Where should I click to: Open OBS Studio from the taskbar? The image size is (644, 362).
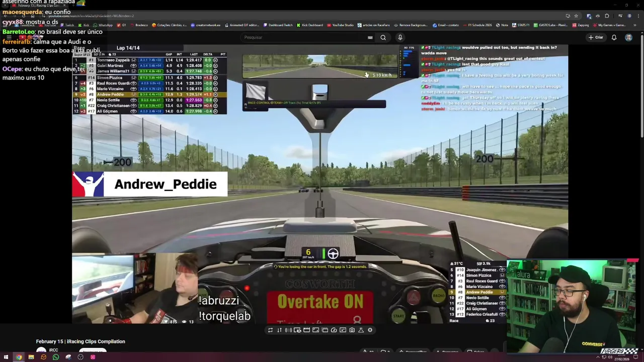(x=80, y=357)
